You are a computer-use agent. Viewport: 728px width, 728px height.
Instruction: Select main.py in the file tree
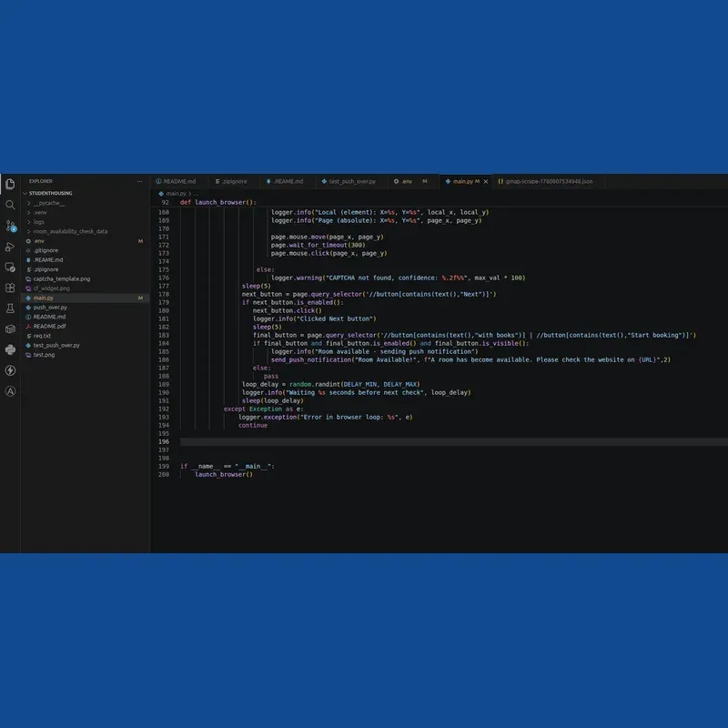85,298
